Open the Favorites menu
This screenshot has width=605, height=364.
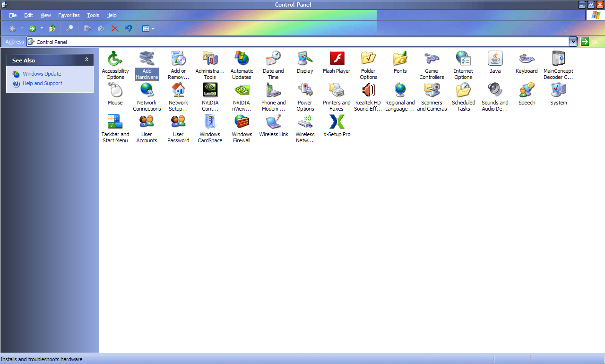click(x=69, y=15)
